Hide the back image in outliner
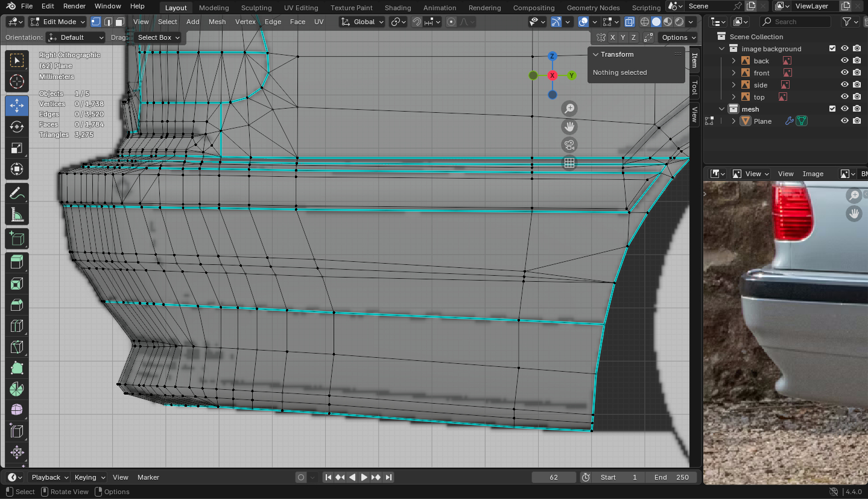 844,61
